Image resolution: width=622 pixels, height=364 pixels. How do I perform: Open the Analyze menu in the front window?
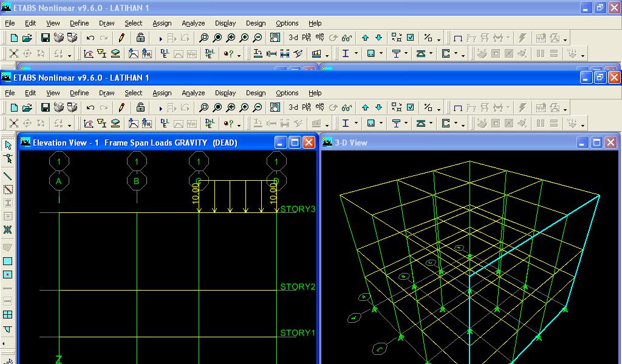tap(193, 93)
